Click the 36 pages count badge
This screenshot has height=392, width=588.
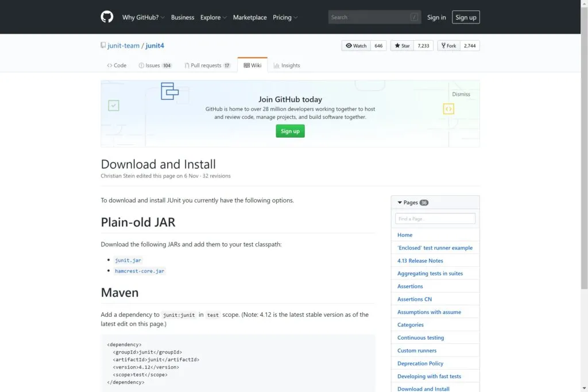point(424,203)
